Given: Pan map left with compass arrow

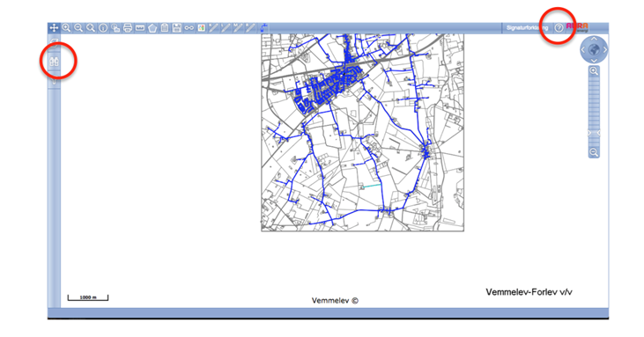Looking at the screenshot, I should point(583,49).
